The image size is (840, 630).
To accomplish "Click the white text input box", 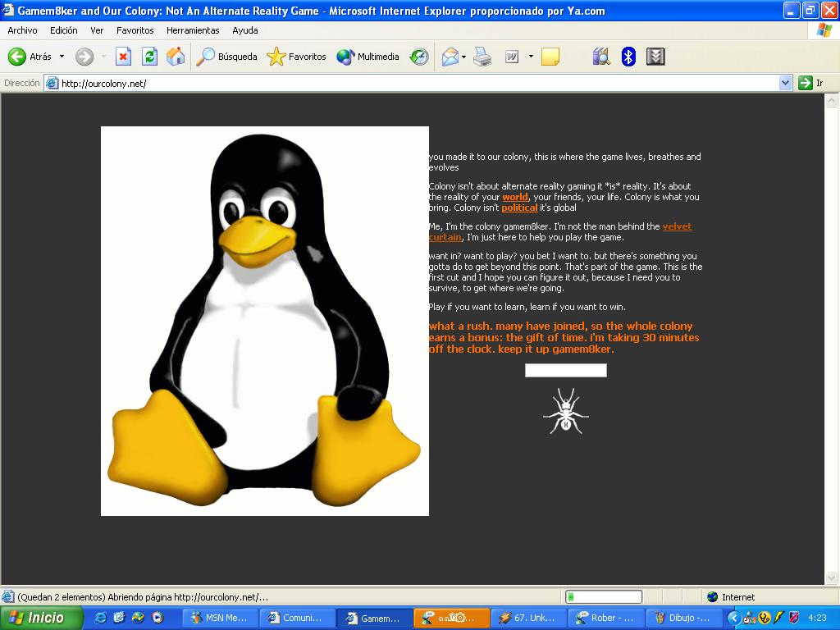I will tap(565, 371).
